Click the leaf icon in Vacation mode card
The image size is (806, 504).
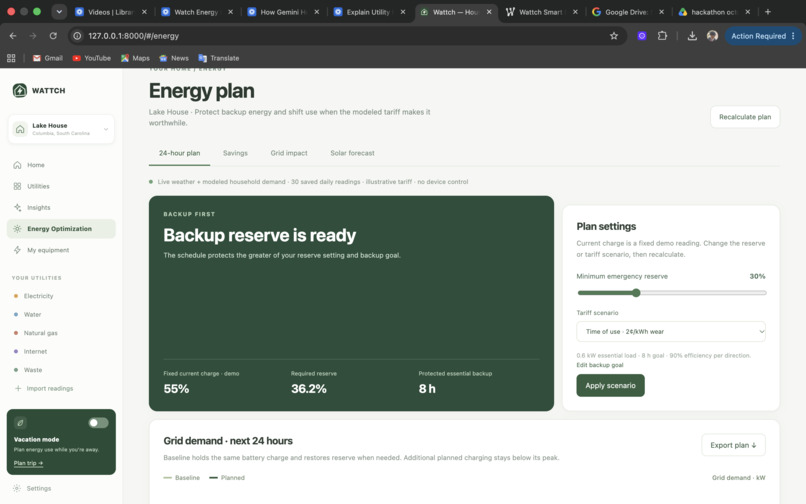tap(21, 423)
